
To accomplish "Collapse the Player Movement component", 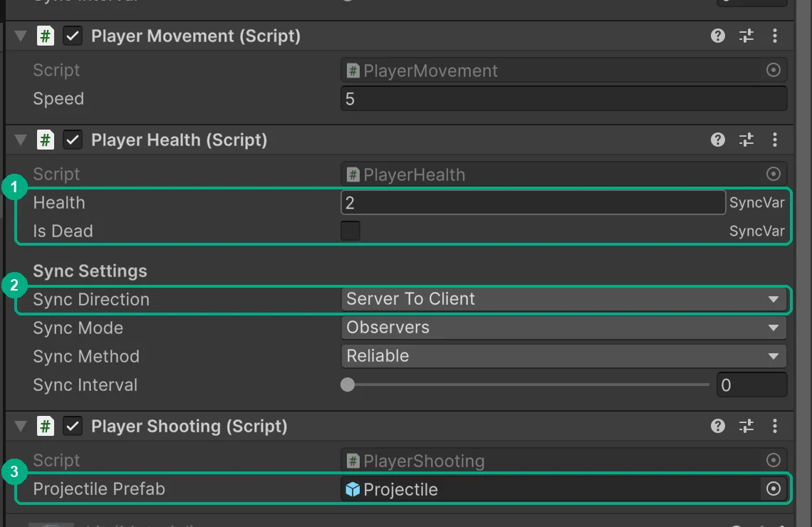I will pyautogui.click(x=21, y=36).
